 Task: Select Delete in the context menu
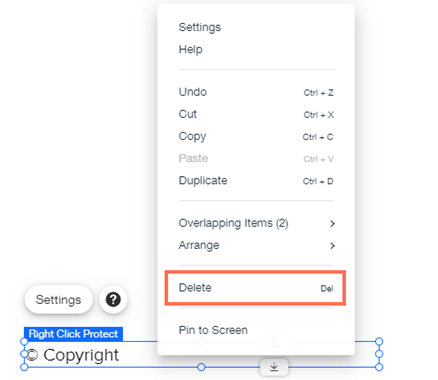coord(255,288)
